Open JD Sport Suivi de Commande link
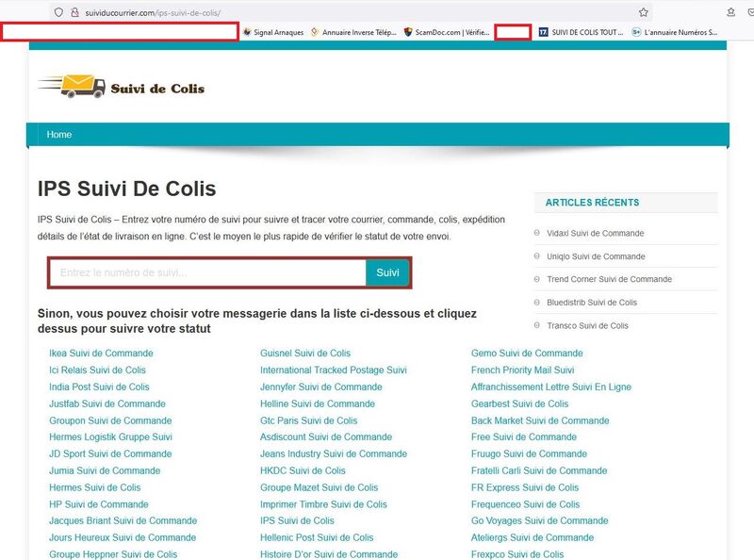The width and height of the screenshot is (754, 560). point(110,453)
